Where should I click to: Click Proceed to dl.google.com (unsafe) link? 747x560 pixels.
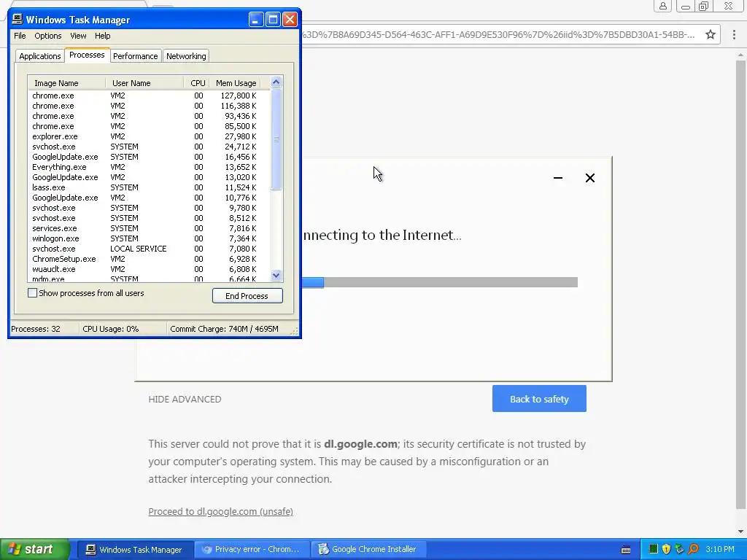click(220, 511)
